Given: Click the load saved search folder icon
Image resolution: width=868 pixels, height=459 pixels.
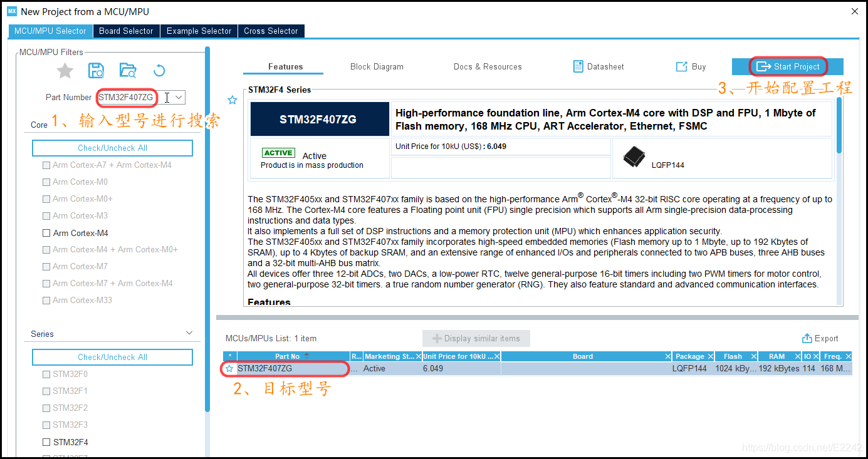Looking at the screenshot, I should coord(127,71).
